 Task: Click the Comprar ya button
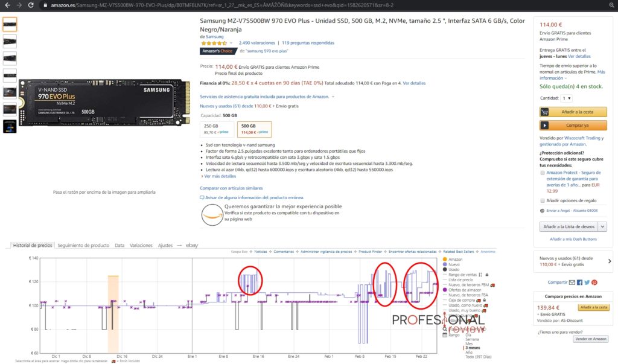(573, 126)
